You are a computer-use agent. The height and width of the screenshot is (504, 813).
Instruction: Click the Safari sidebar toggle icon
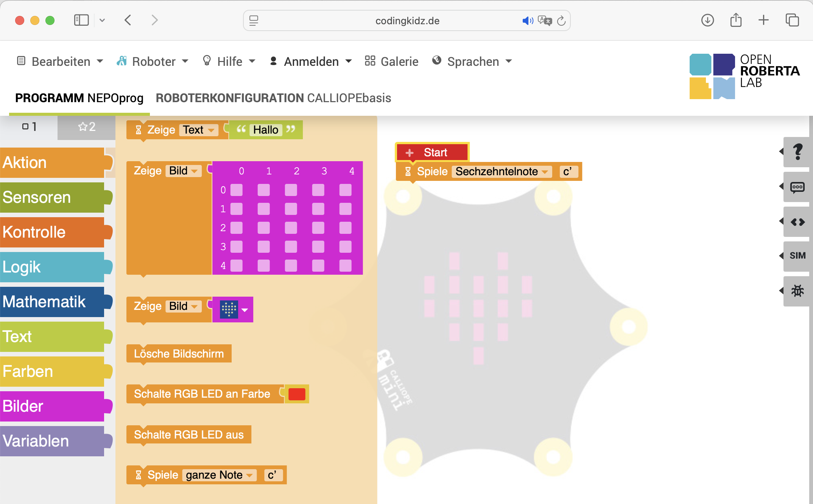(x=81, y=20)
